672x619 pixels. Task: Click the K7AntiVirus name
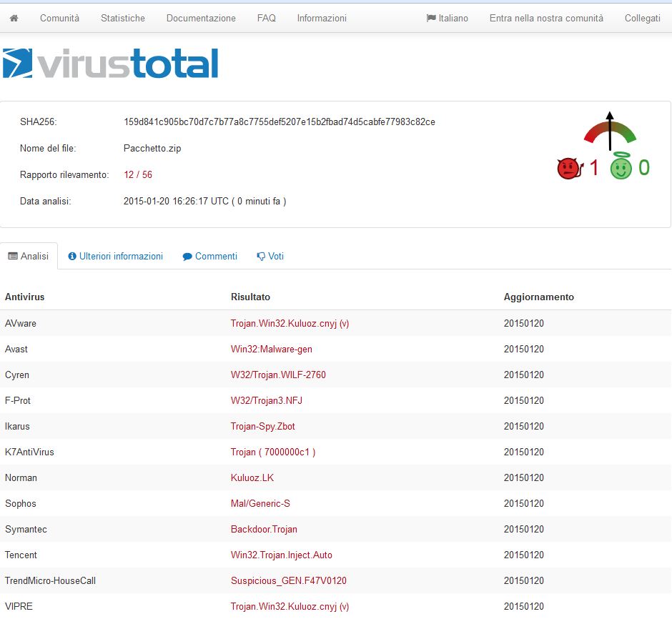coord(29,452)
